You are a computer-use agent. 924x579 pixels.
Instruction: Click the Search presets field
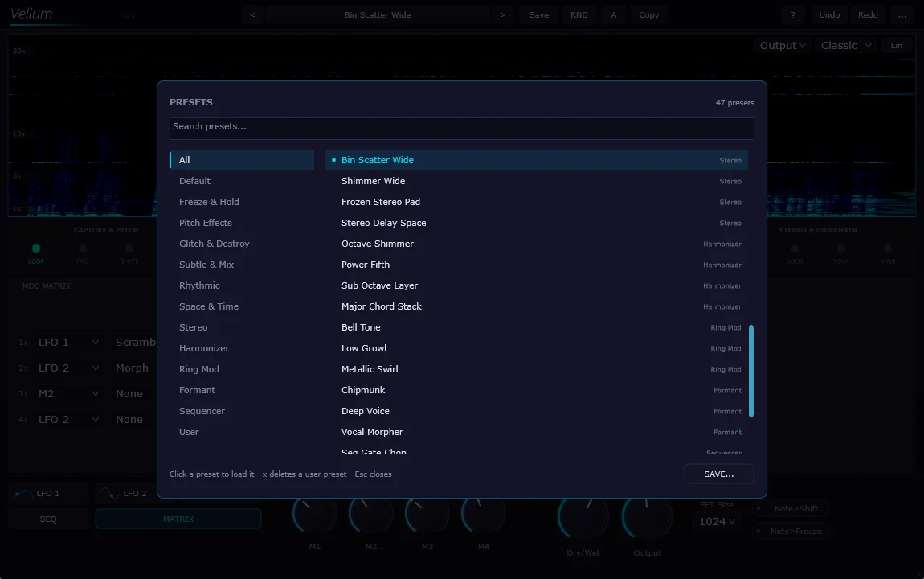pyautogui.click(x=461, y=129)
